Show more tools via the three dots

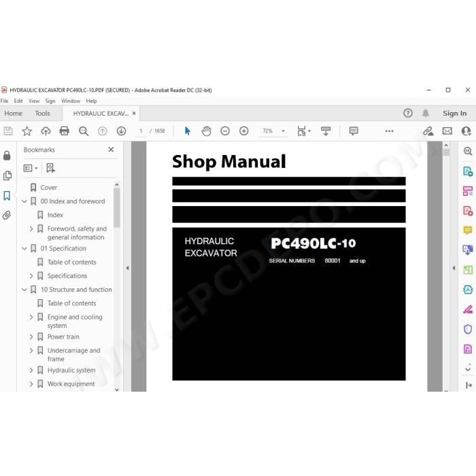tap(389, 131)
